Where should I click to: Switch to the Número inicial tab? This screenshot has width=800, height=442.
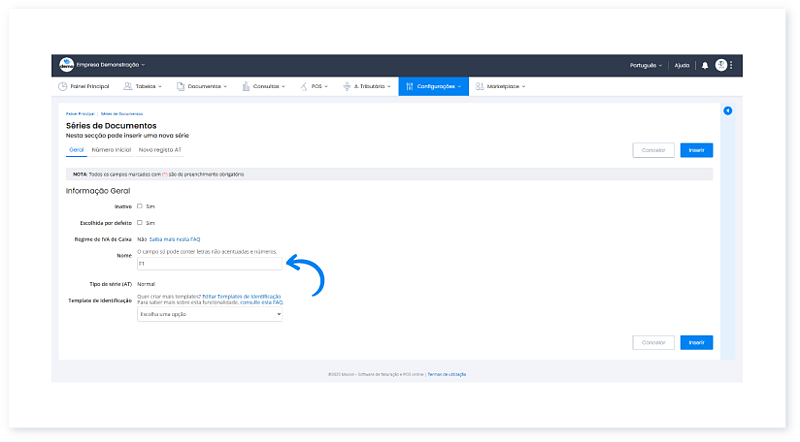(x=111, y=149)
